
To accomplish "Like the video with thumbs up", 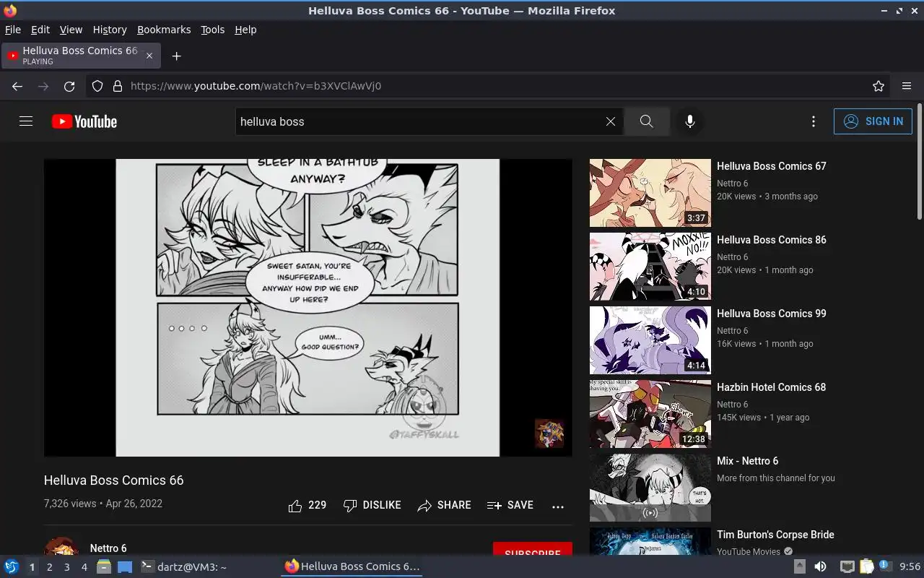I will point(308,506).
